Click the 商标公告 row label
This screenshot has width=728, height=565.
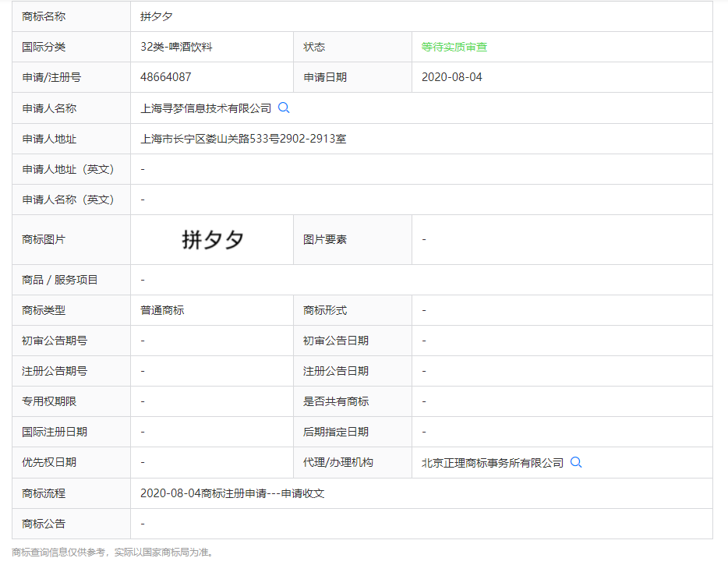coord(44,524)
